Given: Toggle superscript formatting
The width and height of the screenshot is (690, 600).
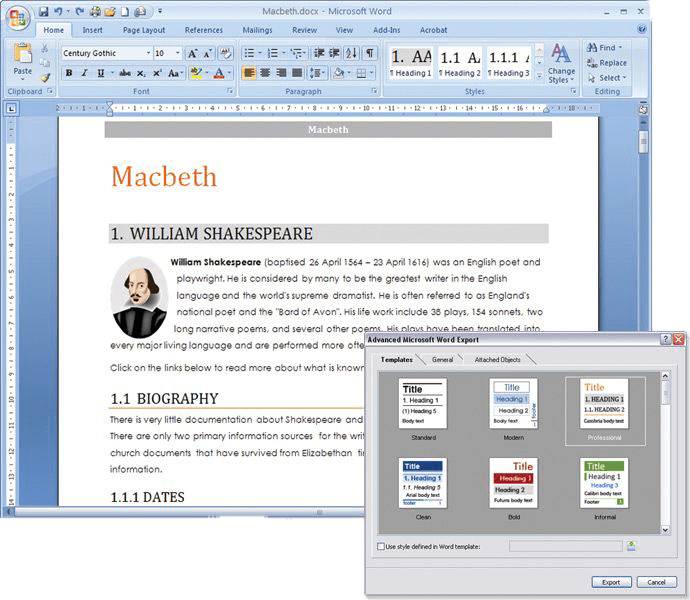Looking at the screenshot, I should [157, 73].
